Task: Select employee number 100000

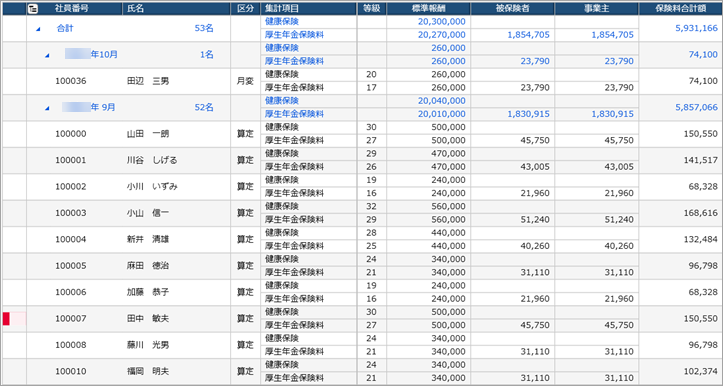Action: click(x=71, y=134)
